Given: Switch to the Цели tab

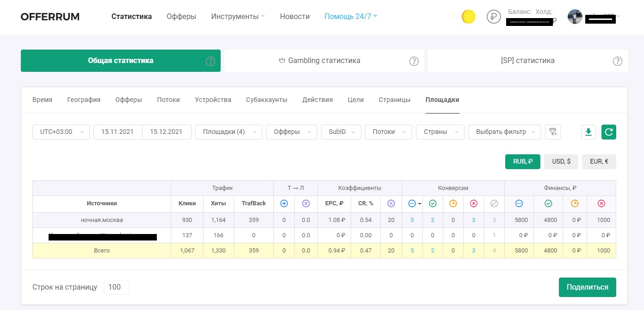Looking at the screenshot, I should pos(356,100).
